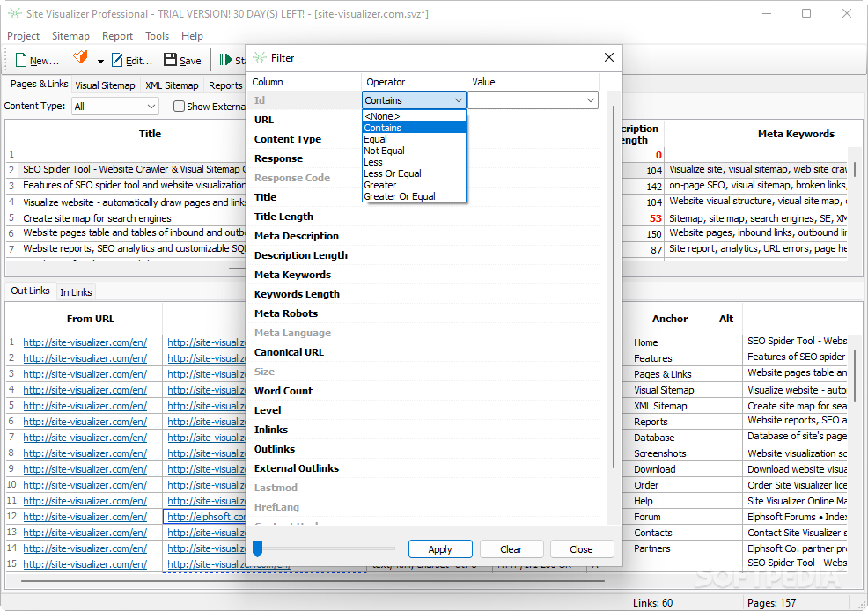This screenshot has width=868, height=611.
Task: Click the Close button in Filter
Action: pyautogui.click(x=581, y=549)
